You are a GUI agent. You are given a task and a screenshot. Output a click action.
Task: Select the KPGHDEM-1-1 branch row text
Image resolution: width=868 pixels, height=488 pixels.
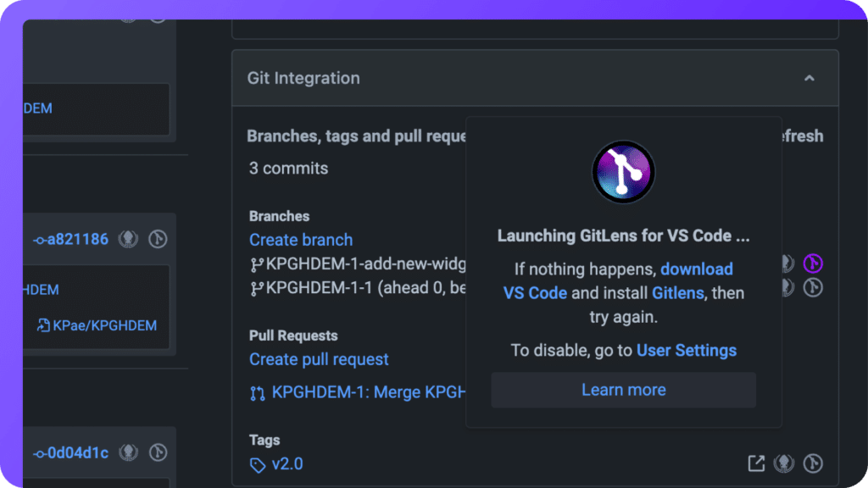365,288
